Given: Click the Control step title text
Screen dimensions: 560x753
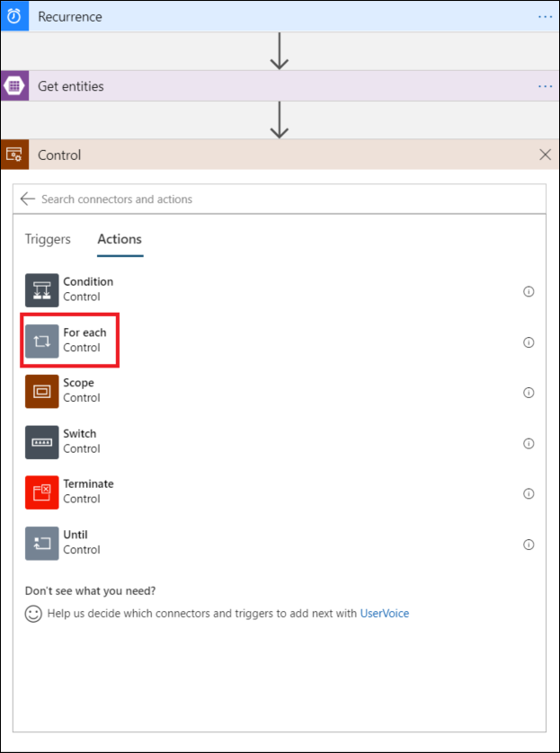Looking at the screenshot, I should coord(59,155).
